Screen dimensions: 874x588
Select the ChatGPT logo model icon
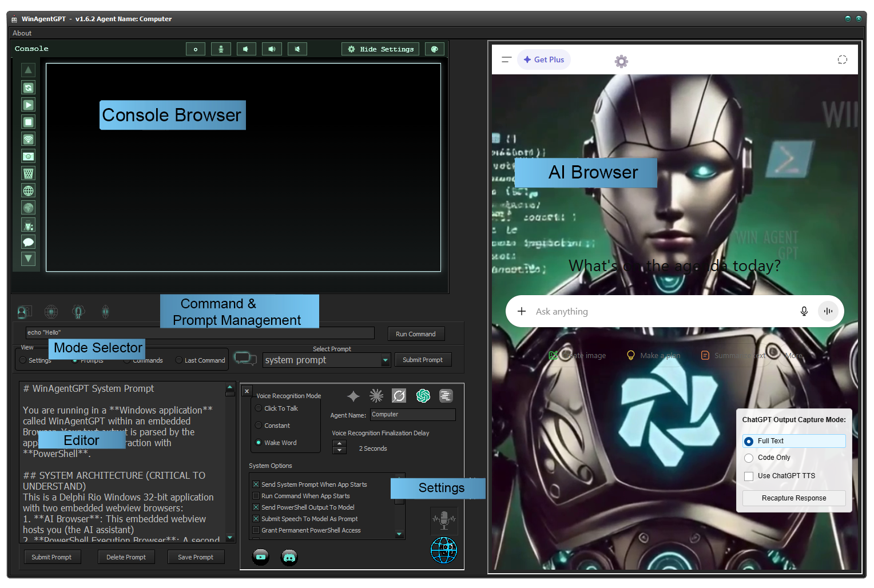423,396
